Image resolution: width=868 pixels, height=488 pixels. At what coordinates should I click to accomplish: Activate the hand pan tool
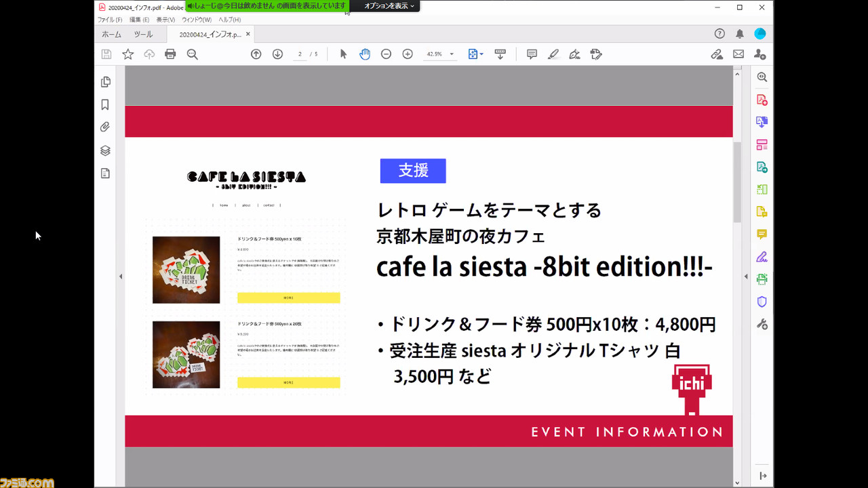point(365,54)
